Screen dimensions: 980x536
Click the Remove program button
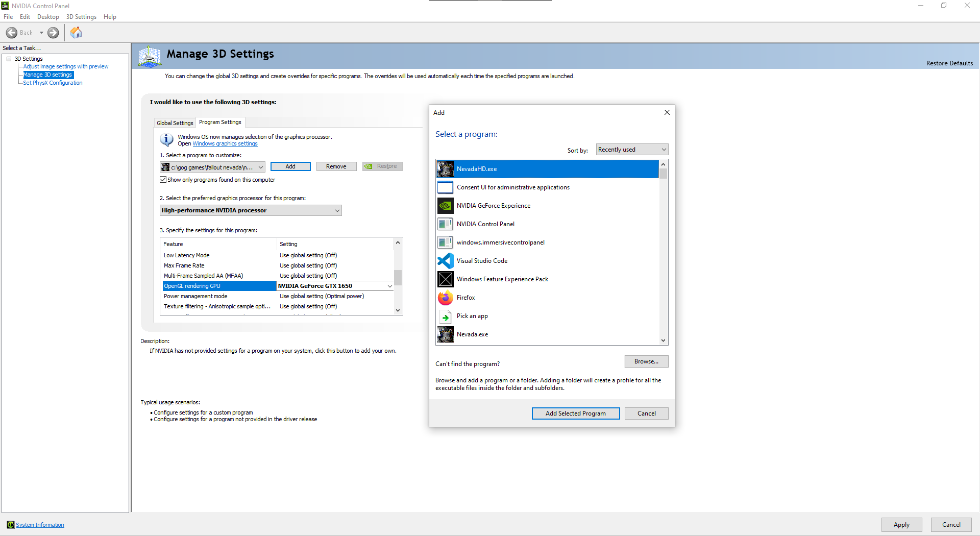tap(336, 166)
